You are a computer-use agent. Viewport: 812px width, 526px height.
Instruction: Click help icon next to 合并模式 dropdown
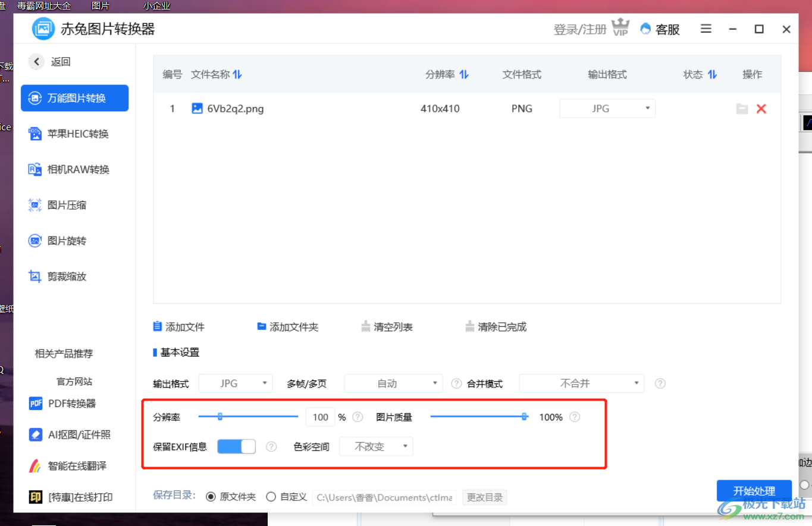coord(660,383)
